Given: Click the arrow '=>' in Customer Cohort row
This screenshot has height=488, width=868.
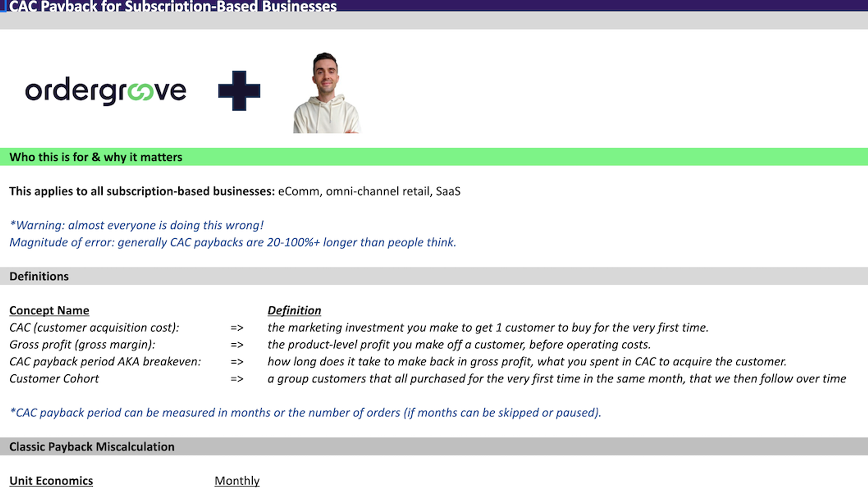Looking at the screenshot, I should [237, 379].
